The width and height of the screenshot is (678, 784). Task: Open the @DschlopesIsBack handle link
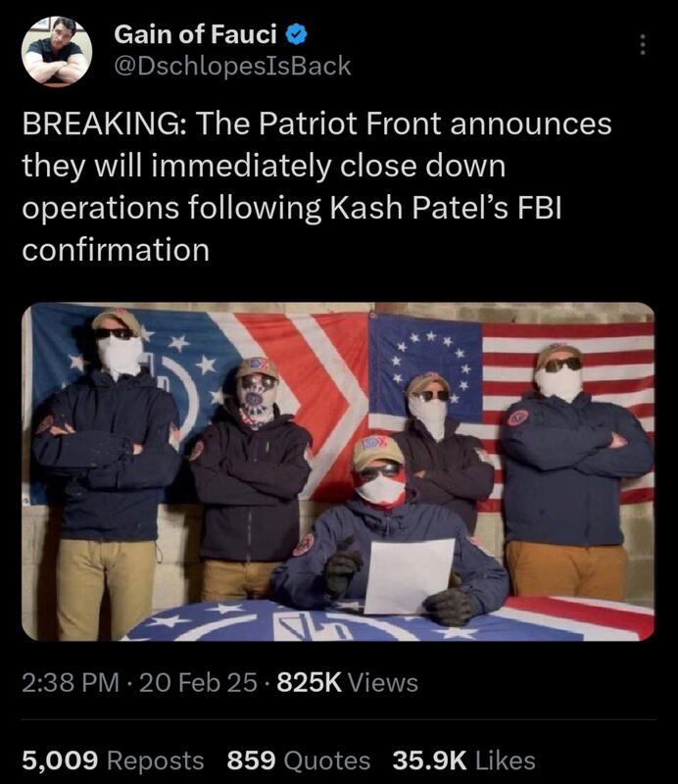[232, 67]
